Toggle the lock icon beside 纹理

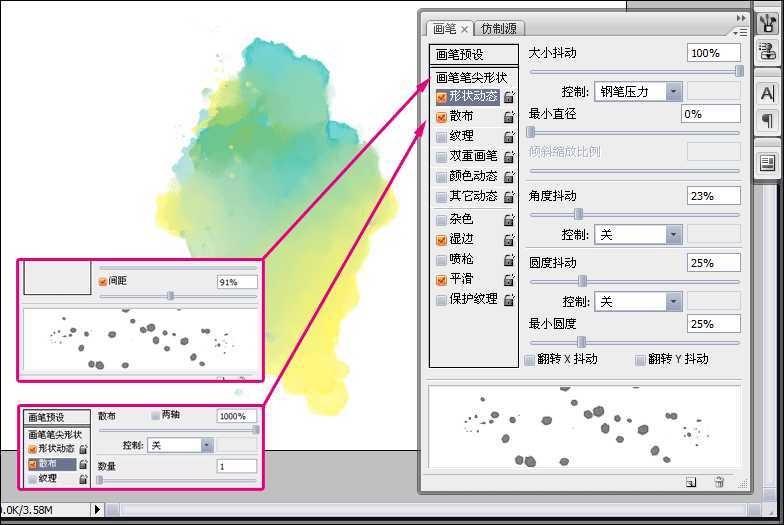509,137
